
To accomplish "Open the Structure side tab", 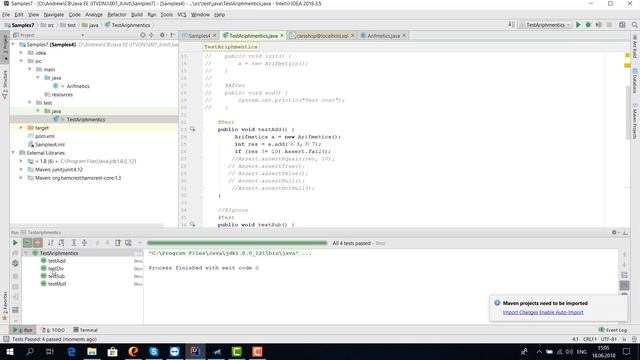I will click(x=5, y=84).
